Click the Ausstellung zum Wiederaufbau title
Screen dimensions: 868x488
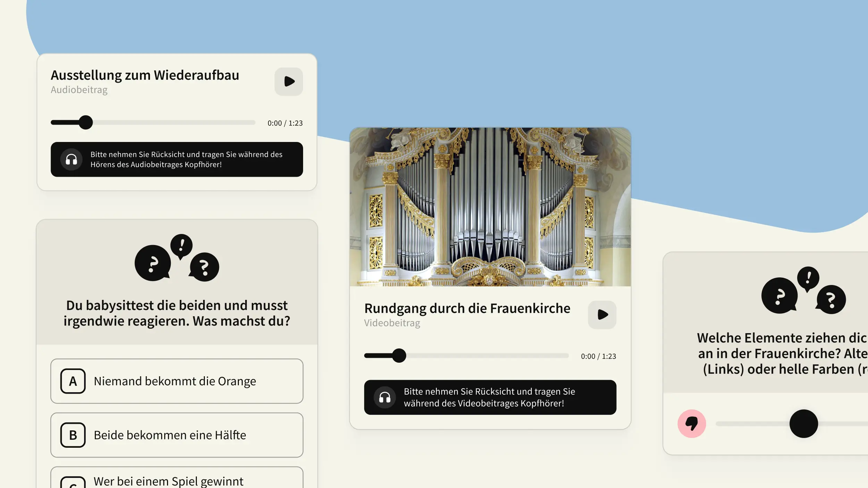click(145, 75)
